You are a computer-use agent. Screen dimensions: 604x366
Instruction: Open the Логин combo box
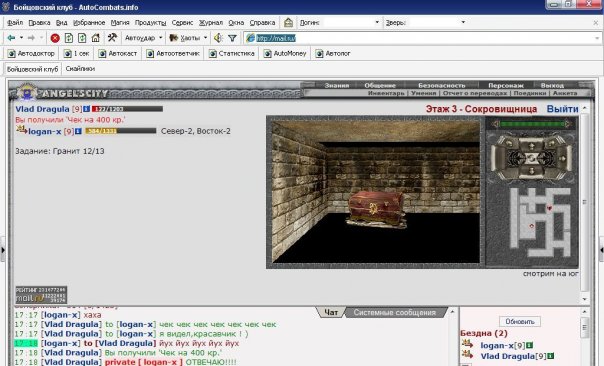pos(352,22)
